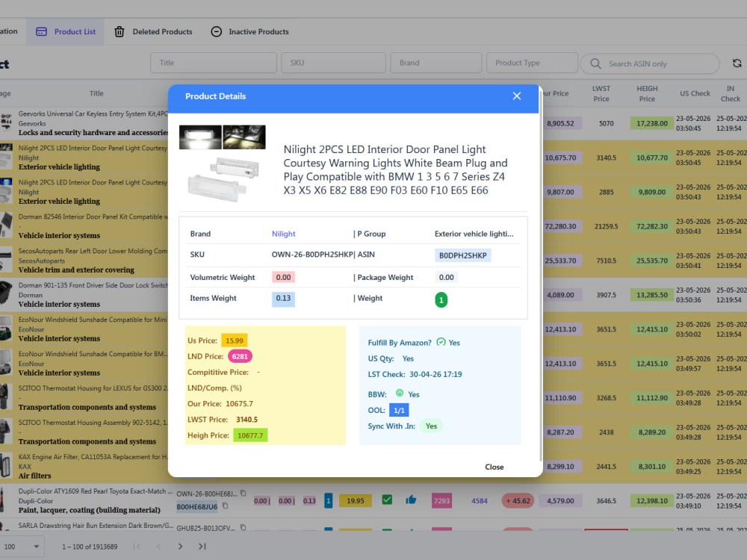This screenshot has width=747, height=560.
Task: Switch to Inactive Products tab
Action: click(x=249, y=31)
